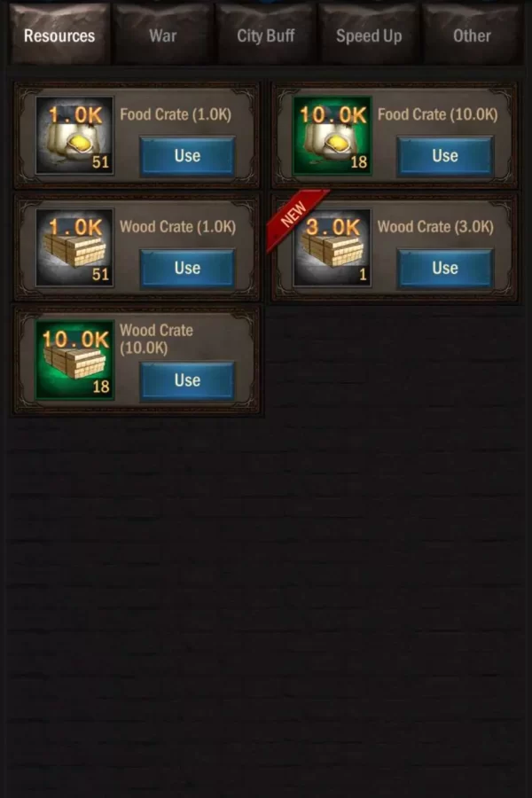Use the Wood Crate (1.0K)
This screenshot has width=532, height=798.
(187, 268)
